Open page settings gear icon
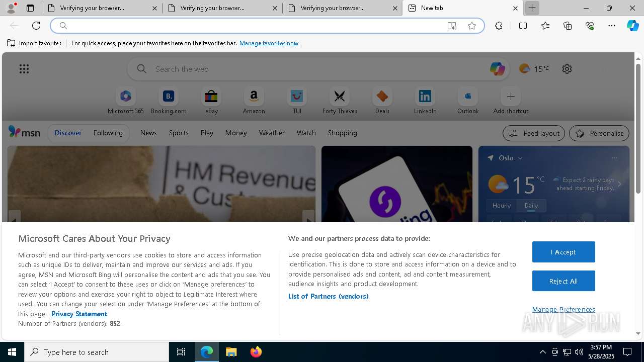Image resolution: width=644 pixels, height=362 pixels. pyautogui.click(x=567, y=69)
